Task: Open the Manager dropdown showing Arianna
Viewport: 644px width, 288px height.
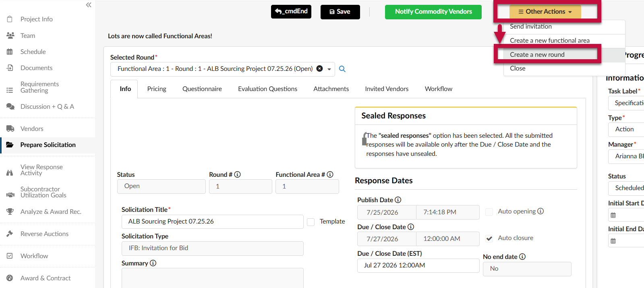Action: pos(626,156)
